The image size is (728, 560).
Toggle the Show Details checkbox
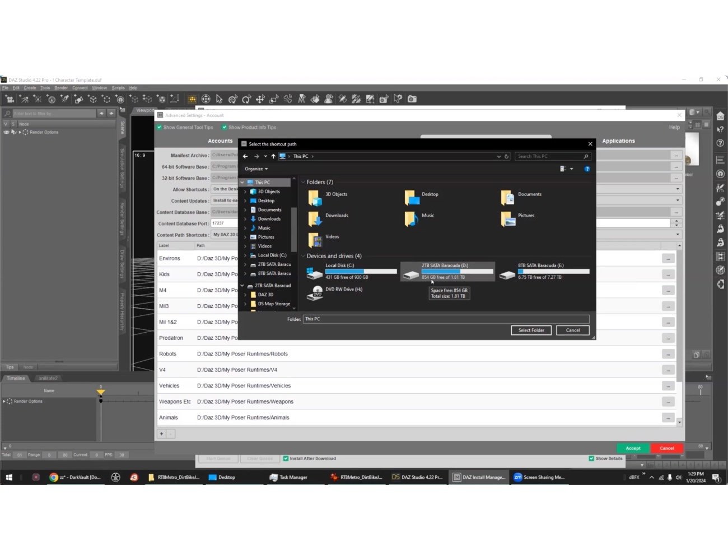591,458
